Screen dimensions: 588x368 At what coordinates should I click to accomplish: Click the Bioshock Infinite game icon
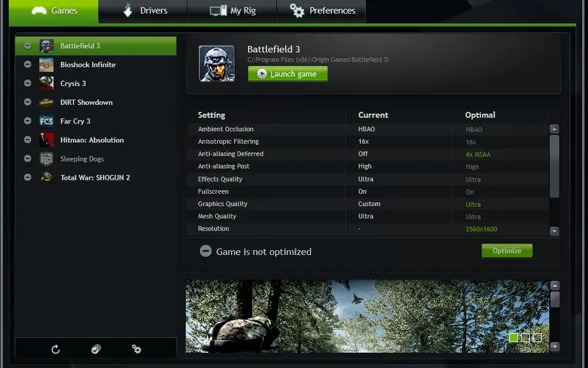tap(47, 64)
